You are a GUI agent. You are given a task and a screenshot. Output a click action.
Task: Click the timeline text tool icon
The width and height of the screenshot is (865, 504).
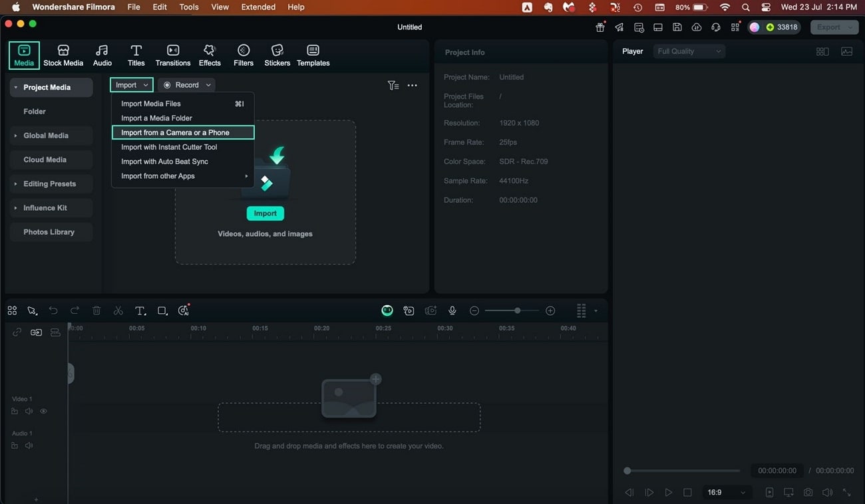click(140, 311)
